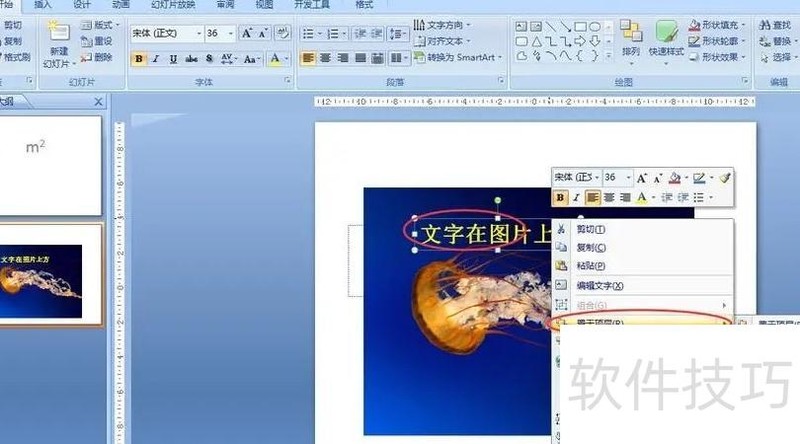
Task: Click mini toolbar Decrease Font Size icon
Action: (x=658, y=178)
